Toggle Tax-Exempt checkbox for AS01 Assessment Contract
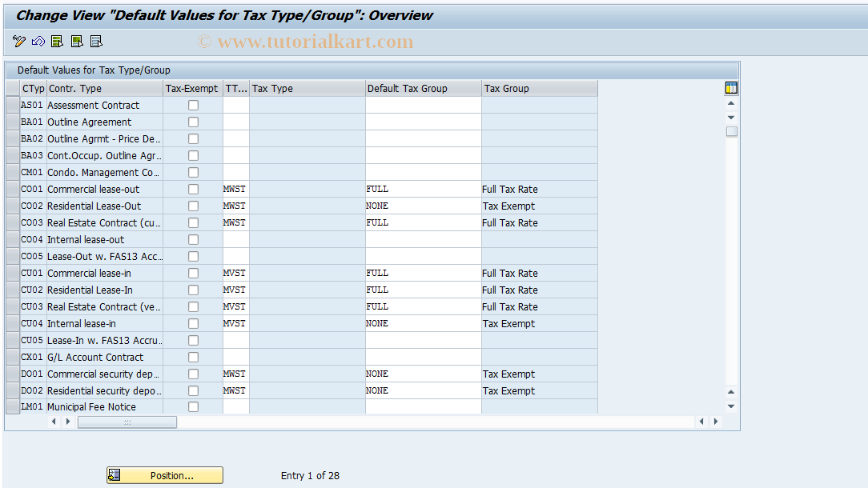Image resolution: width=868 pixels, height=488 pixels. (x=193, y=105)
